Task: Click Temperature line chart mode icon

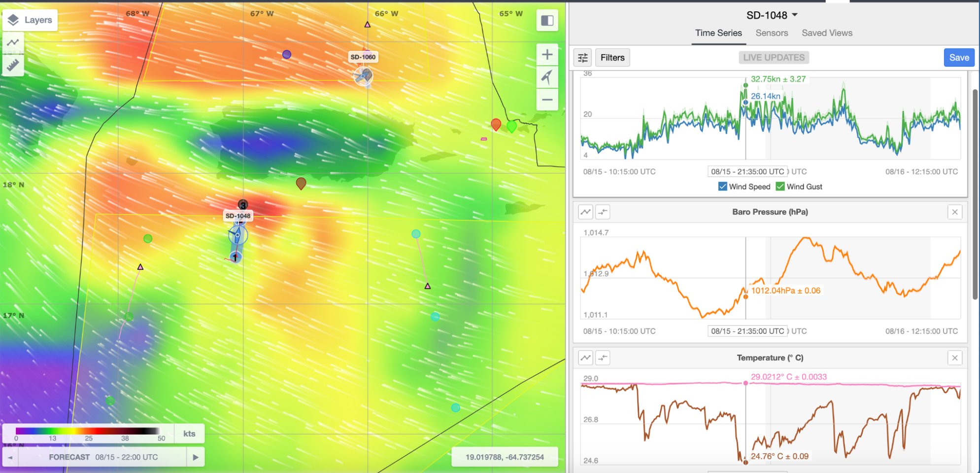Action: 585,358
